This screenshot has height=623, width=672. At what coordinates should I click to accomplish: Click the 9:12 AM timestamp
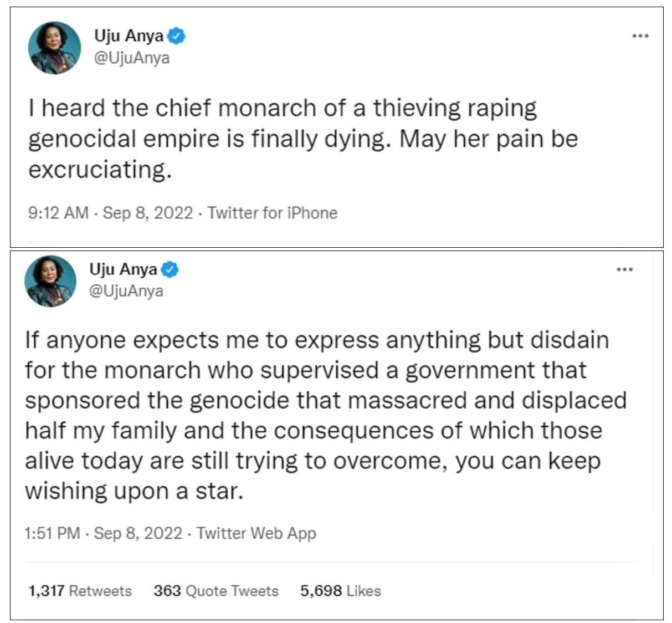click(x=58, y=213)
